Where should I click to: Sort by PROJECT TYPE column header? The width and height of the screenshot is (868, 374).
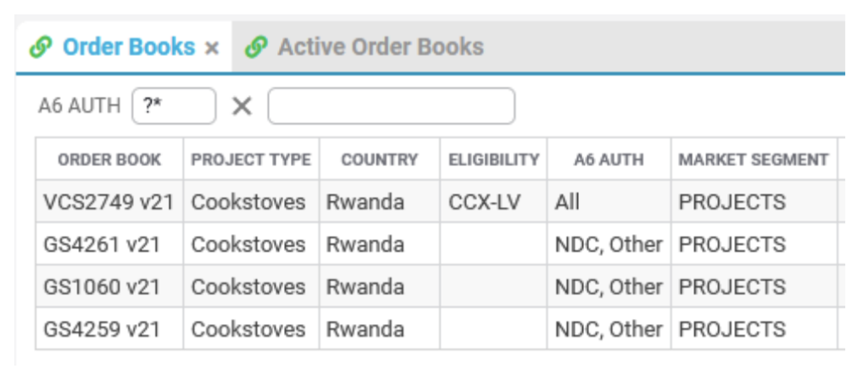(x=251, y=159)
